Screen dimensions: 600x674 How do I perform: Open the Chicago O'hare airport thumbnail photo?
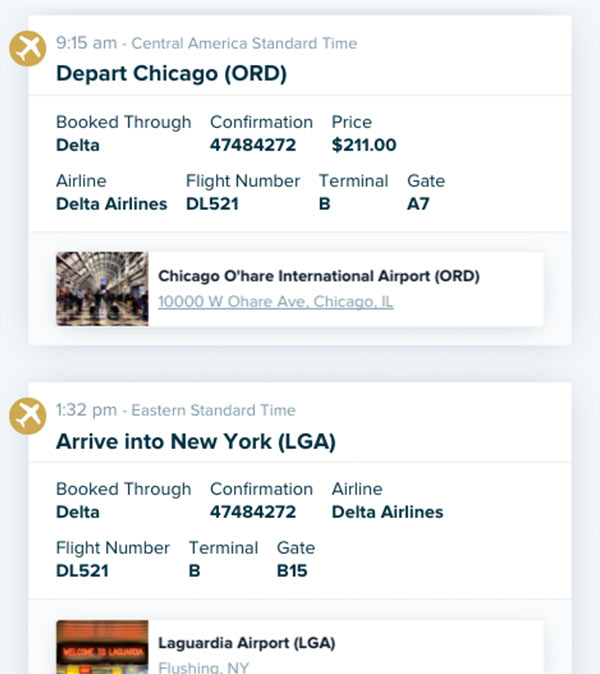click(x=102, y=288)
